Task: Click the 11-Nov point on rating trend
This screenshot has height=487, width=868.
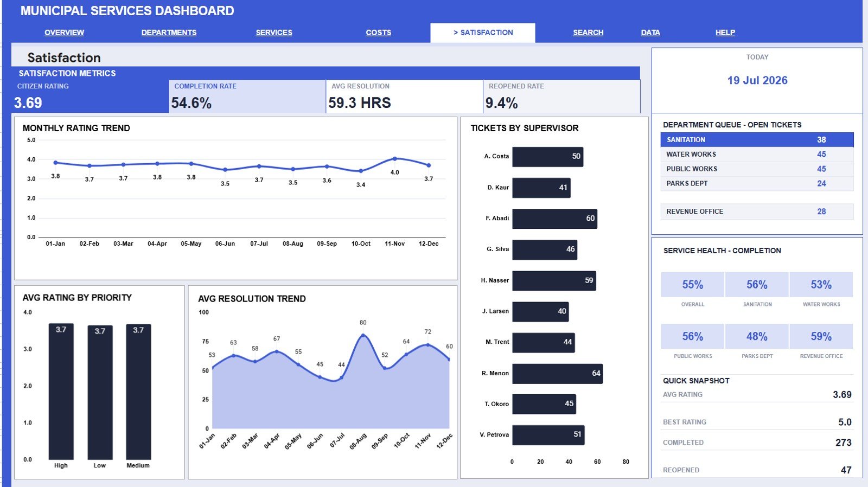Action: click(x=395, y=159)
